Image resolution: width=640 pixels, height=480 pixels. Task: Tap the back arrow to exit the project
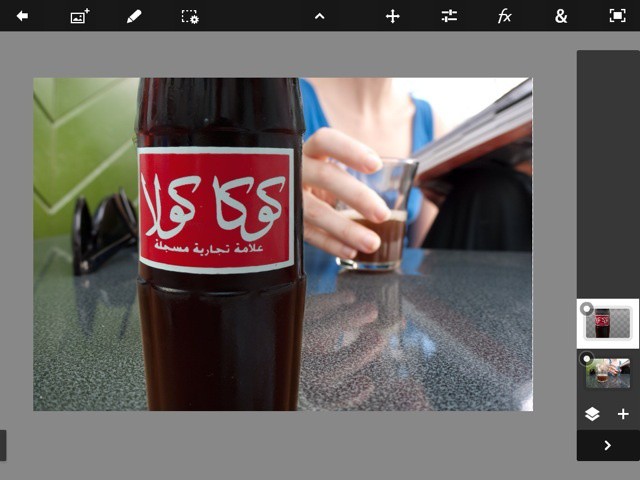pos(22,16)
